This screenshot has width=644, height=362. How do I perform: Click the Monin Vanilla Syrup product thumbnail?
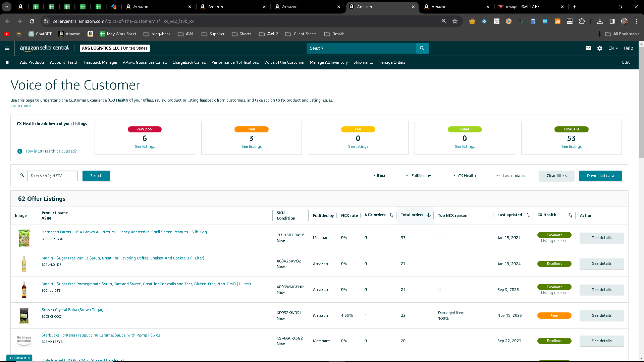24,264
